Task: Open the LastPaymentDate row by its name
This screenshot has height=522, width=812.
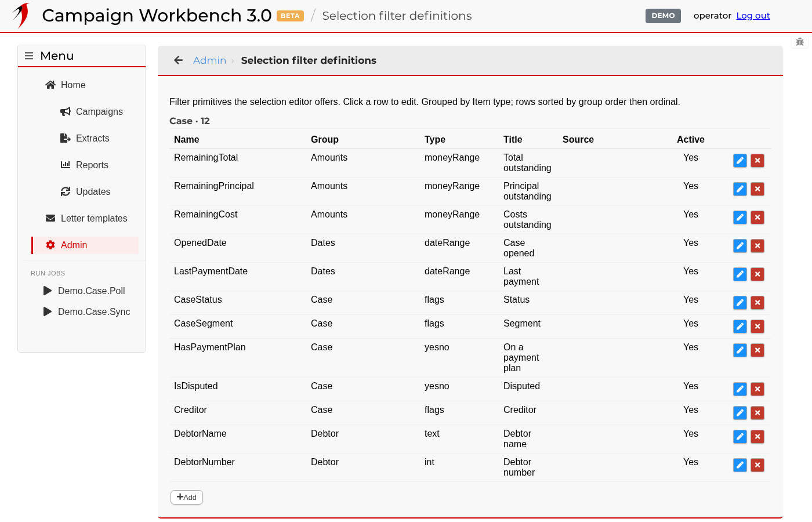Action: 211,271
